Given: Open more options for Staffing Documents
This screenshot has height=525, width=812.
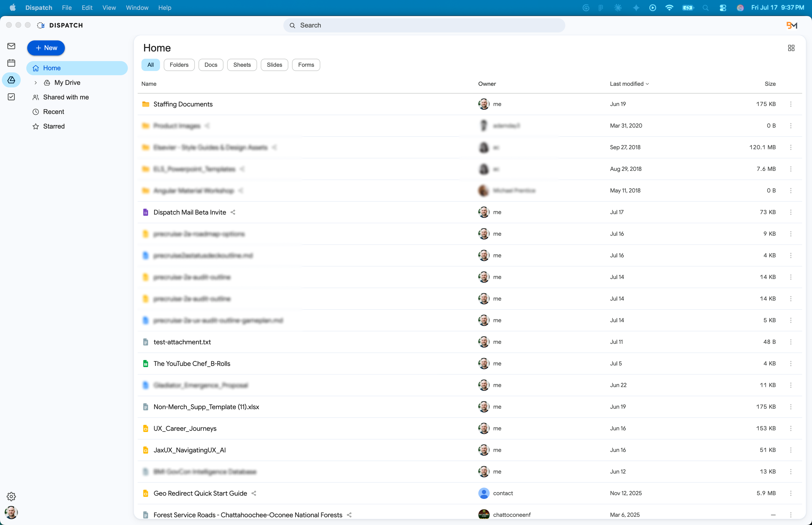Looking at the screenshot, I should point(791,104).
